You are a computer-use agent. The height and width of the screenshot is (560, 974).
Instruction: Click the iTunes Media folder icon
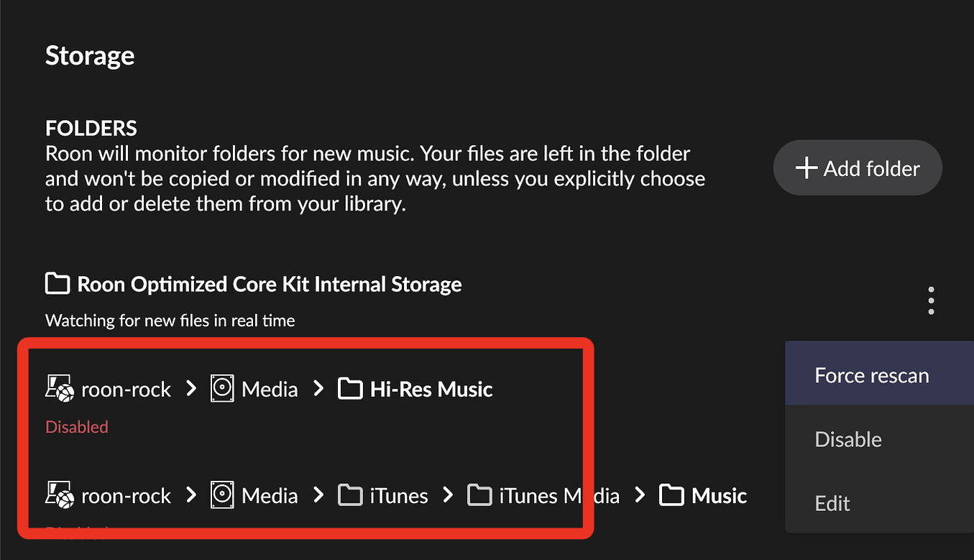pos(479,495)
